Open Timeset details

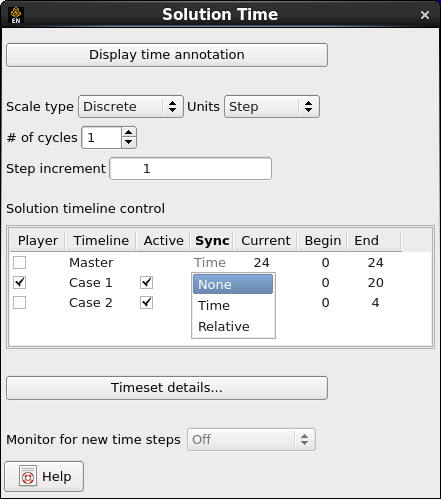pos(167,388)
